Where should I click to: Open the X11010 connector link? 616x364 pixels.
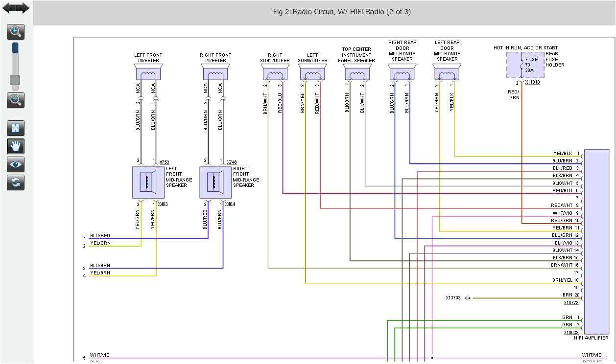532,82
